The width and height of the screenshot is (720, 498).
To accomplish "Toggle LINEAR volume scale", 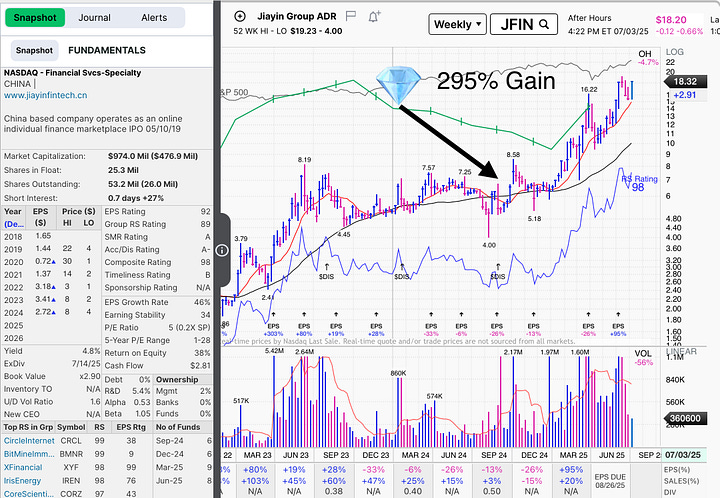I will pos(681,351).
